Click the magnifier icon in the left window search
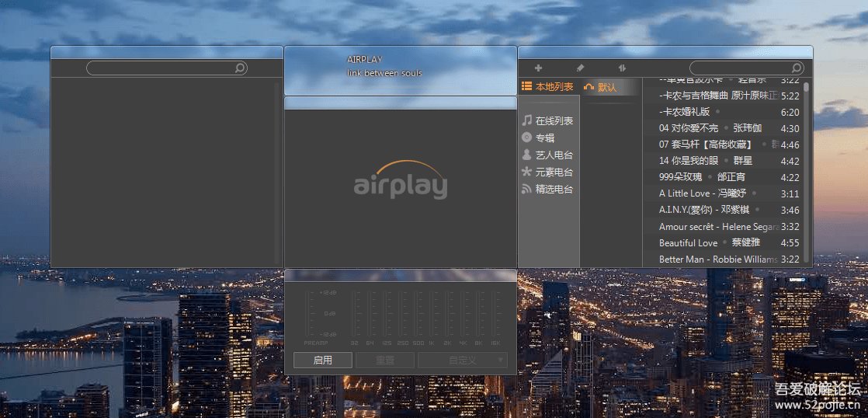The image size is (868, 418). 240,68
